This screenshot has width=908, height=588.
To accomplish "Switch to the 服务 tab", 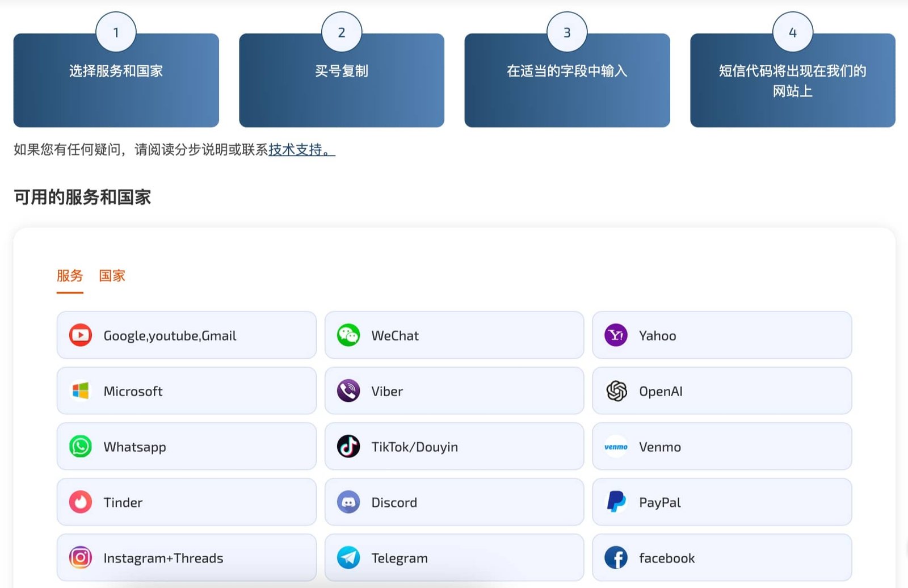I will [x=70, y=276].
